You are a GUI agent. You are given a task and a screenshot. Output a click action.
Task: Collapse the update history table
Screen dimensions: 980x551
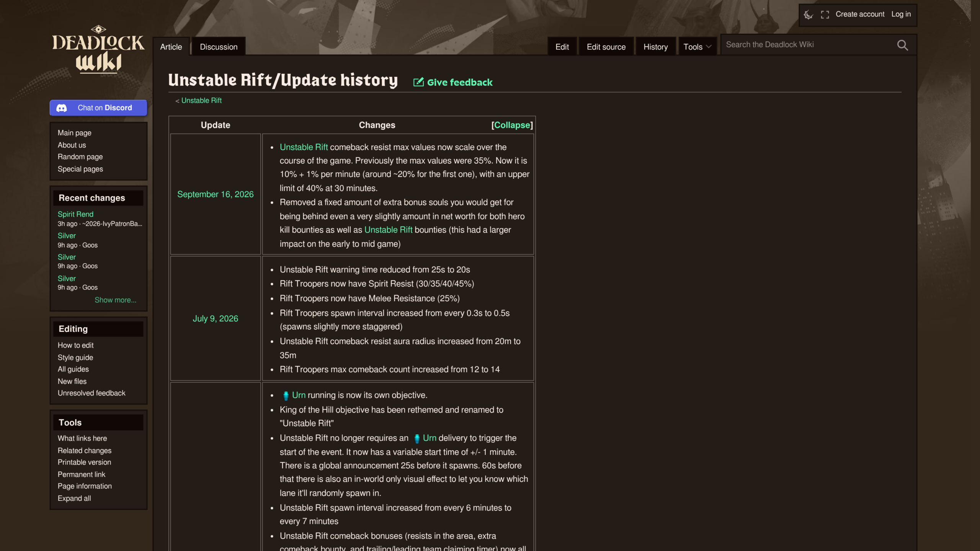click(512, 125)
